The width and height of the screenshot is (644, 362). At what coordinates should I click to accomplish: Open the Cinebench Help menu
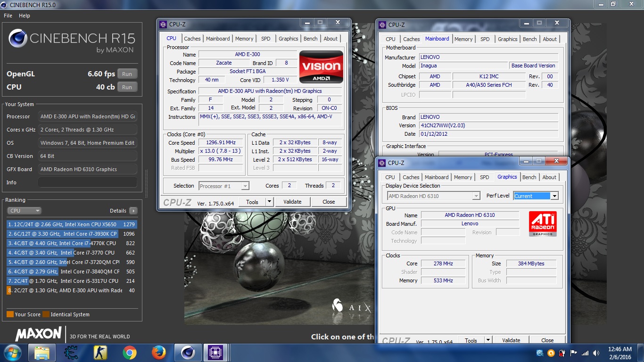(x=25, y=16)
